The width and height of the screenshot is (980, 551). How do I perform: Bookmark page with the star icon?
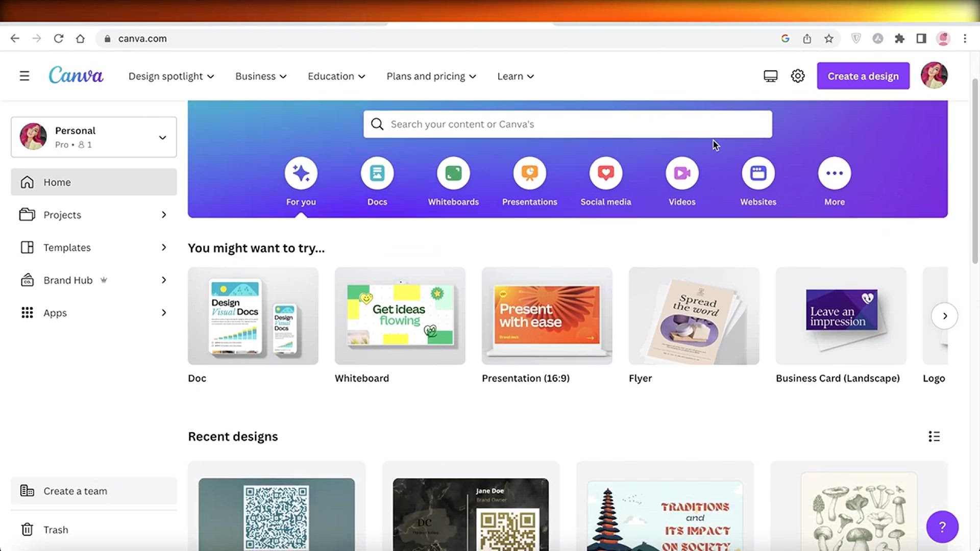pyautogui.click(x=829, y=38)
